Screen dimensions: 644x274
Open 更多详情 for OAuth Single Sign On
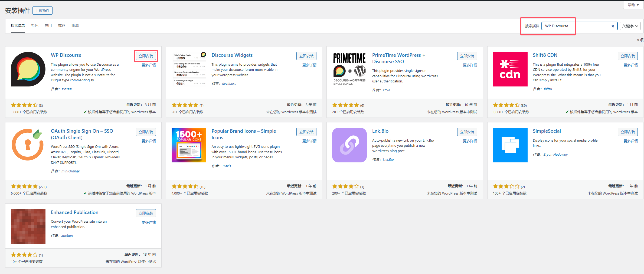pos(149,141)
